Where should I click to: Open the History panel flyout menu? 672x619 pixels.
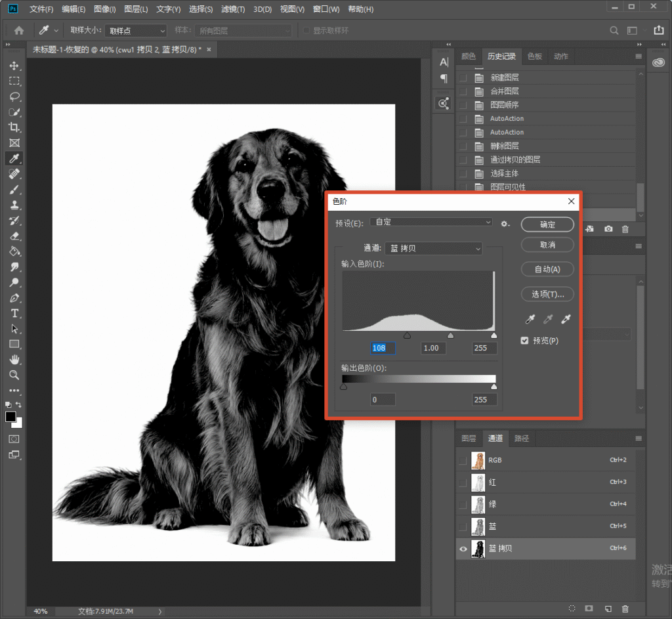point(638,56)
